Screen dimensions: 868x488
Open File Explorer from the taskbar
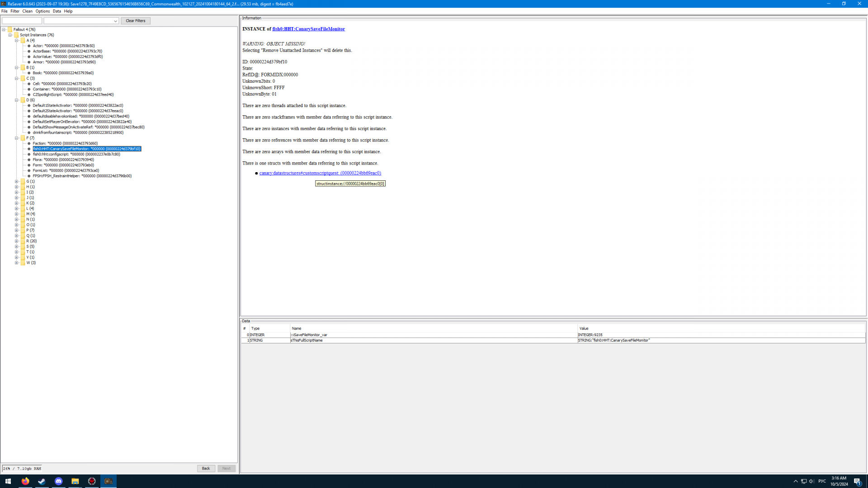[x=75, y=481]
